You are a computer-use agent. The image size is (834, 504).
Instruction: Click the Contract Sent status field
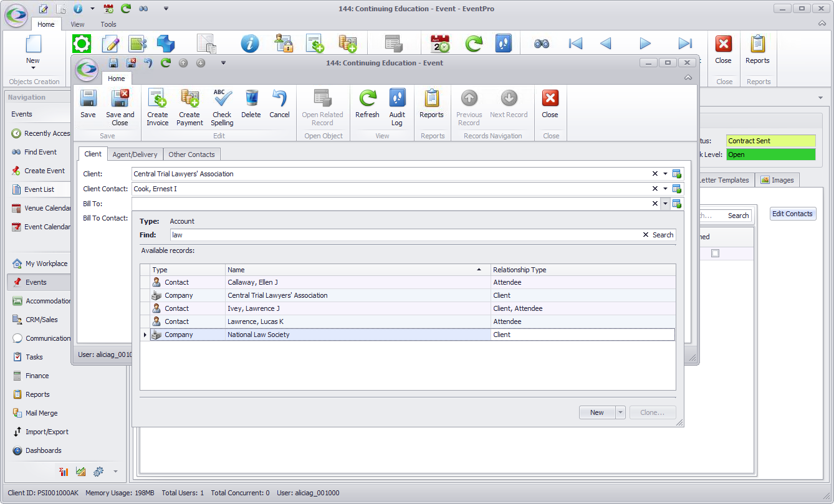(x=770, y=141)
